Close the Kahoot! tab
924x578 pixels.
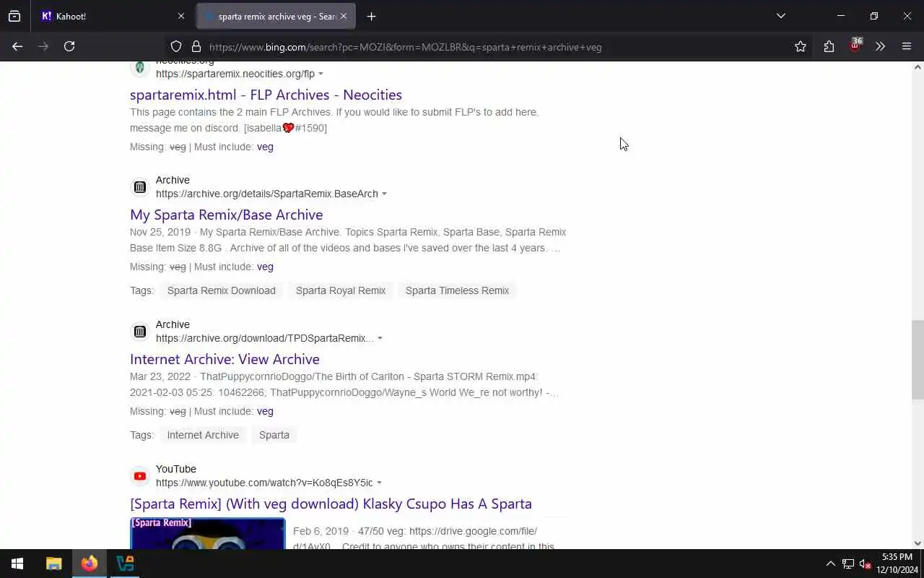click(181, 16)
